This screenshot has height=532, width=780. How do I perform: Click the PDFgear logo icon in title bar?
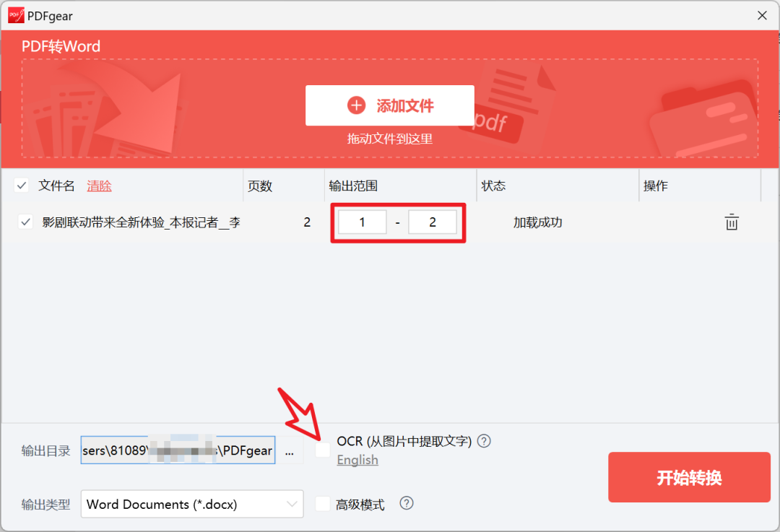point(16,15)
